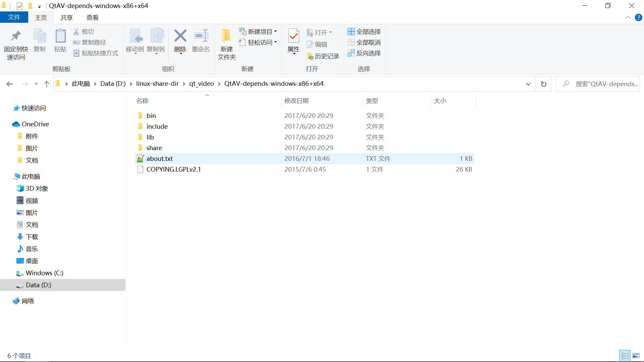This screenshot has width=644, height=362.
Task: Click Pin to Quick Access (固定到快速访问) icon
Action: click(x=16, y=36)
